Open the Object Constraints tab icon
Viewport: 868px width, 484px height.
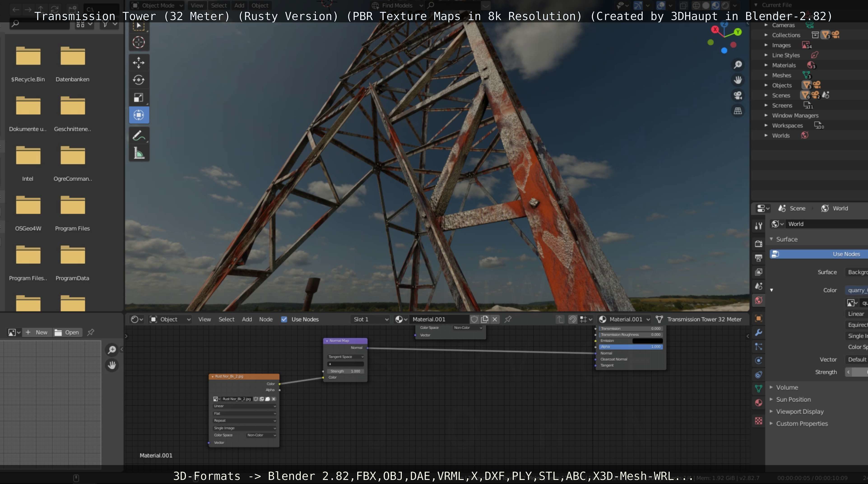(758, 375)
